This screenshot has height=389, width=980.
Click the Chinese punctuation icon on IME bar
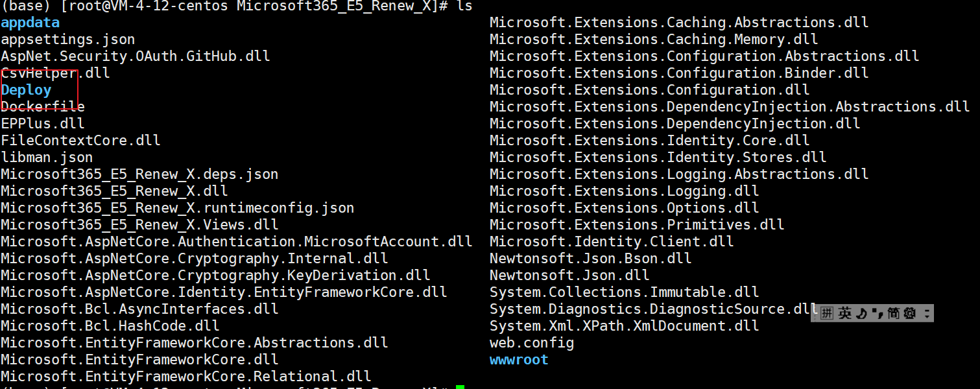[877, 312]
